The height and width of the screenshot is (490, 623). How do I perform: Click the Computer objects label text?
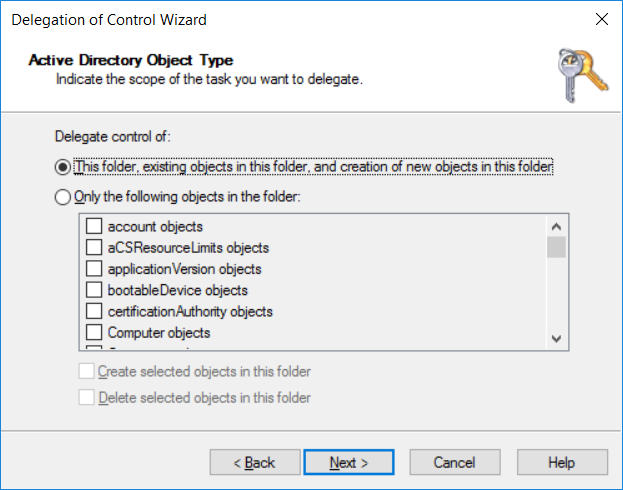coord(159,333)
